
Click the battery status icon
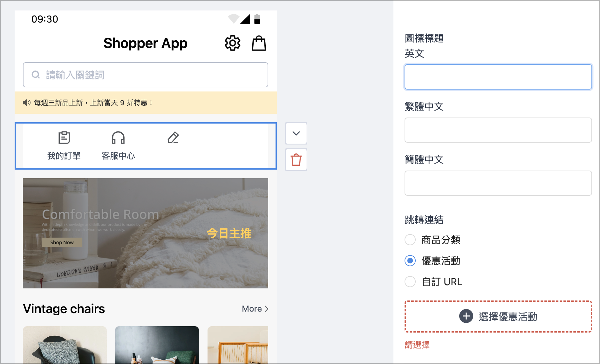click(x=257, y=19)
